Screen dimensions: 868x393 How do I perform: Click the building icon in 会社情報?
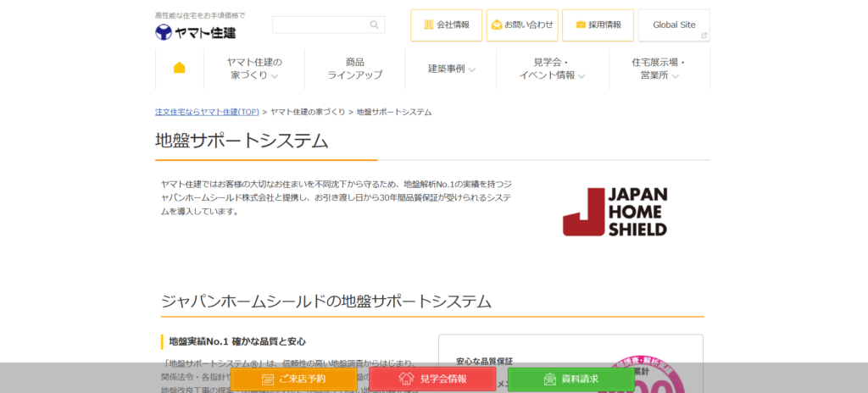tap(429, 25)
